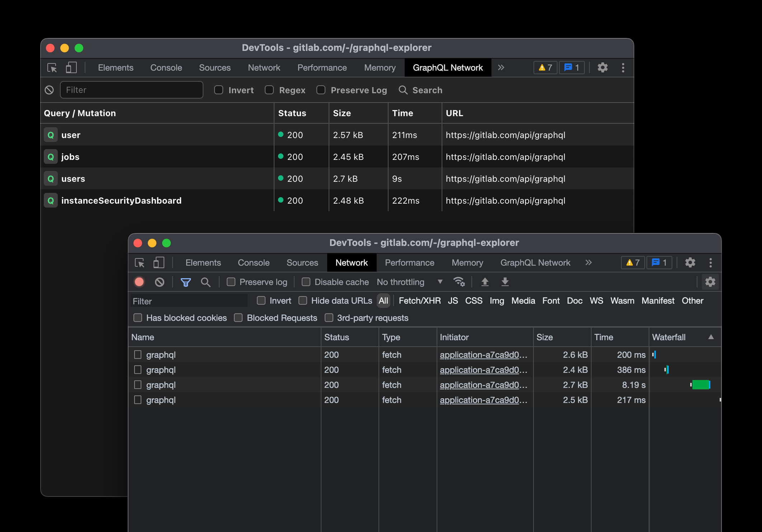Screen dimensions: 762x532
Task: Click the import HAR upload arrow
Action: pos(485,282)
